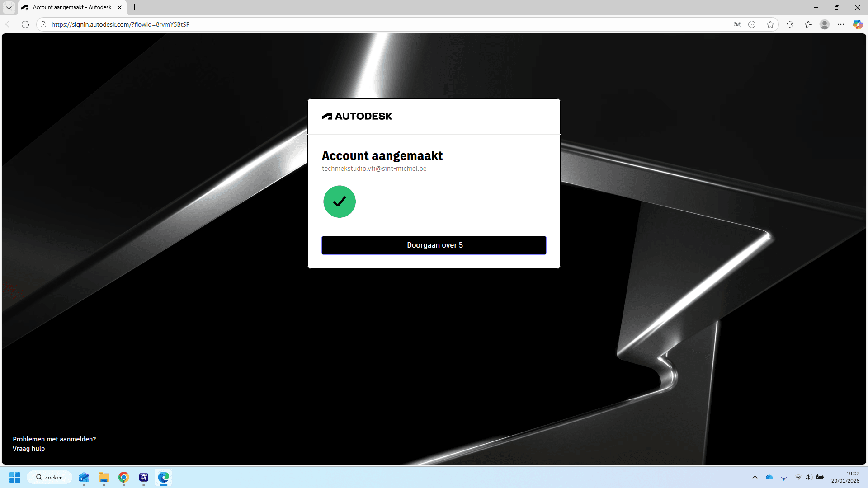
Task: Click the battery status tray icon
Action: click(820, 477)
